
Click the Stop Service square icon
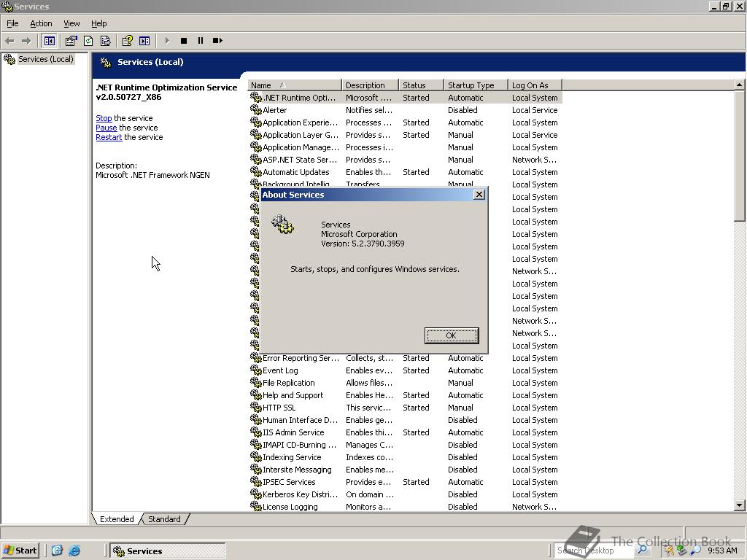pos(184,41)
